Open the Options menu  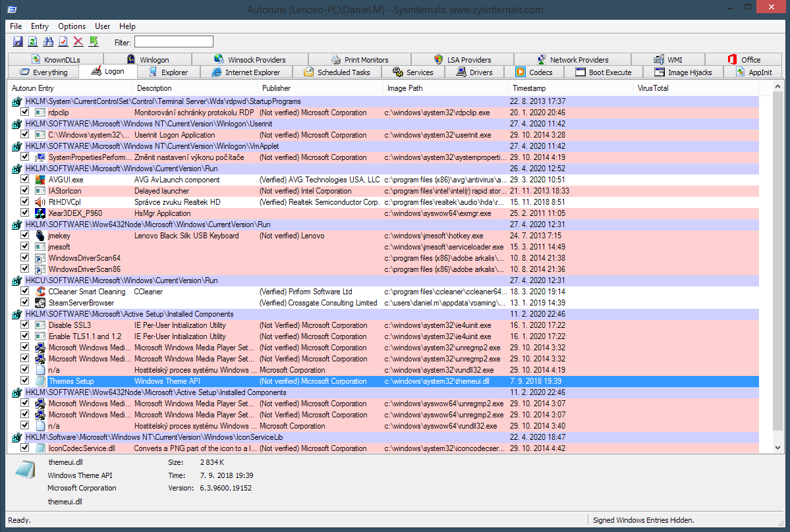tap(72, 26)
